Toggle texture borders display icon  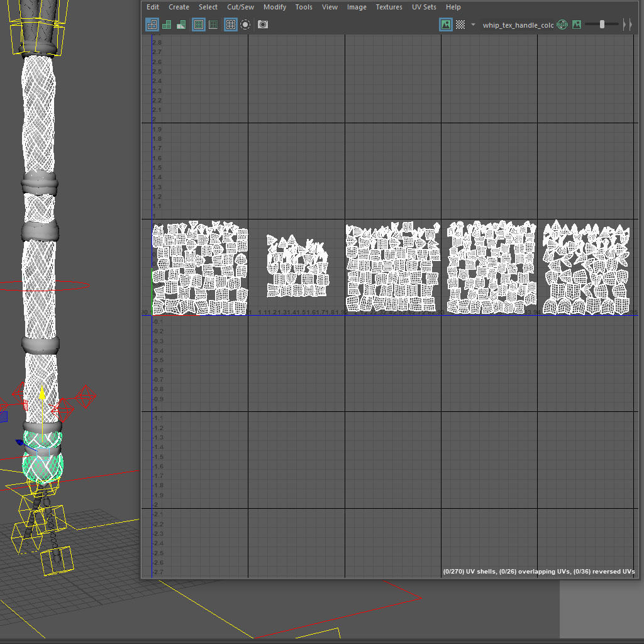pos(198,25)
